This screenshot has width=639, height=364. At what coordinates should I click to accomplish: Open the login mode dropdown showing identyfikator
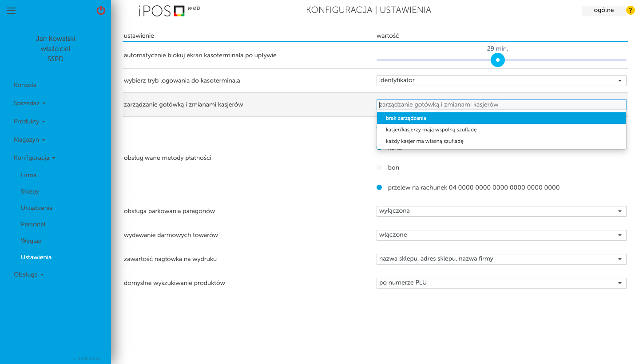pyautogui.click(x=501, y=81)
